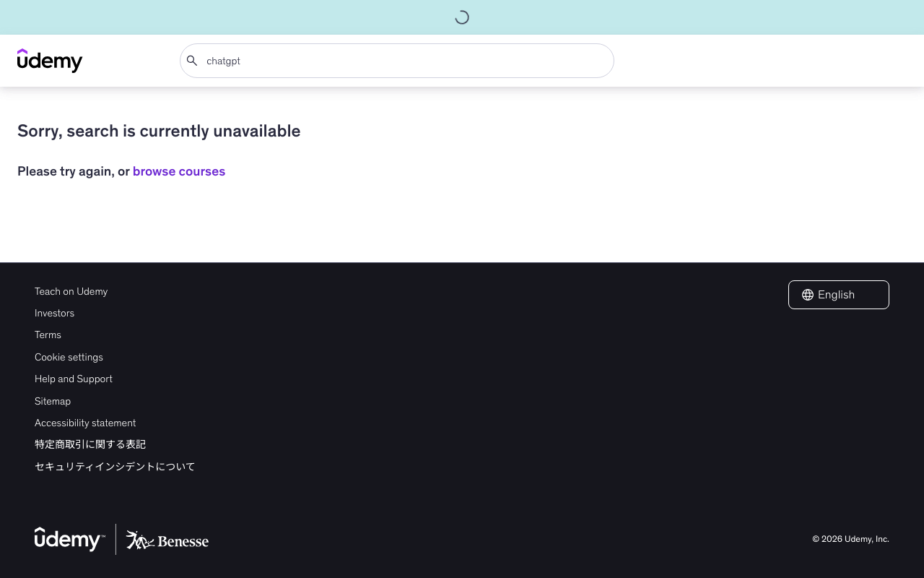Click the Benesse logo in the footer
This screenshot has width=924, height=578.
(167, 540)
